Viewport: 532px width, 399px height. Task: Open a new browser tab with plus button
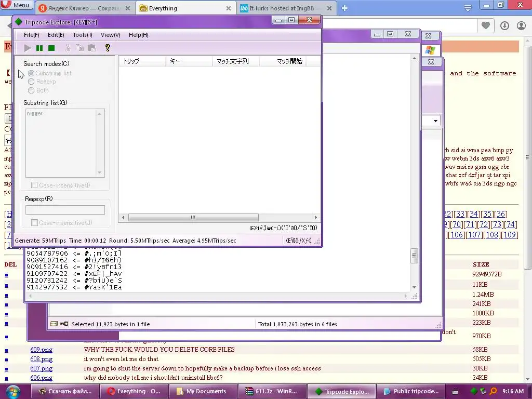(x=344, y=8)
